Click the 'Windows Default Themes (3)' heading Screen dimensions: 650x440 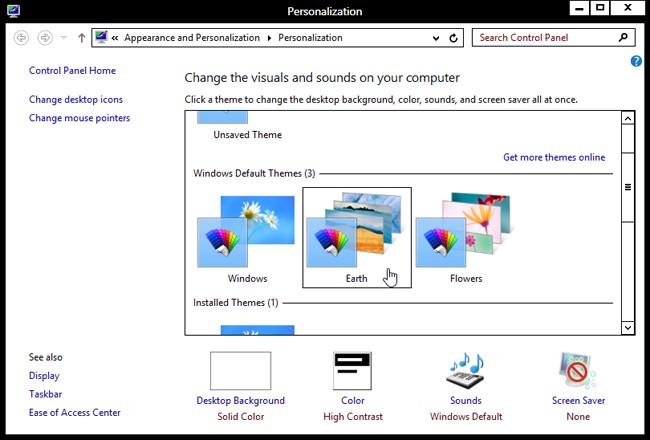pos(254,173)
